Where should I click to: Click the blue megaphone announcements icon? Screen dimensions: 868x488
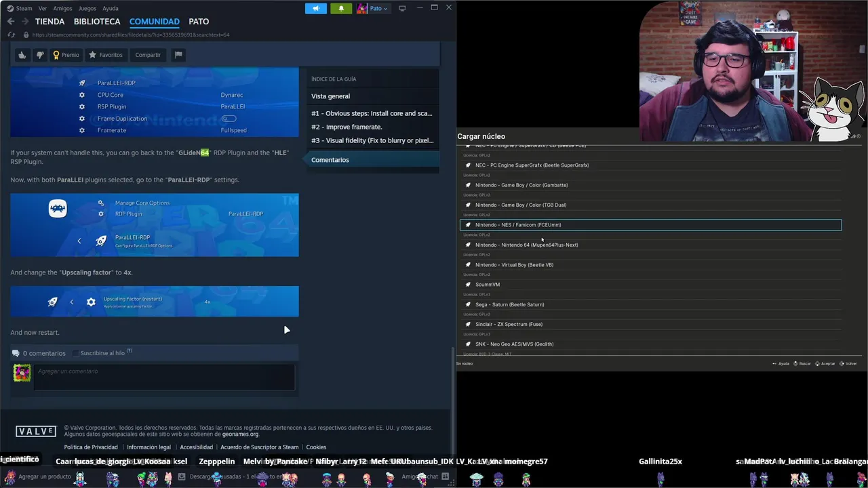[x=315, y=8]
